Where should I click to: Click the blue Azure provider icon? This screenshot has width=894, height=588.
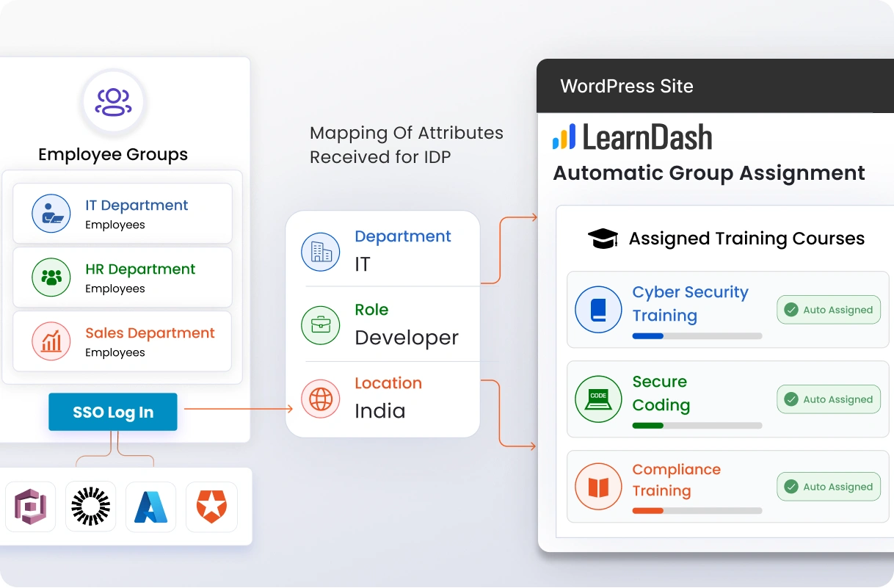coord(151,507)
